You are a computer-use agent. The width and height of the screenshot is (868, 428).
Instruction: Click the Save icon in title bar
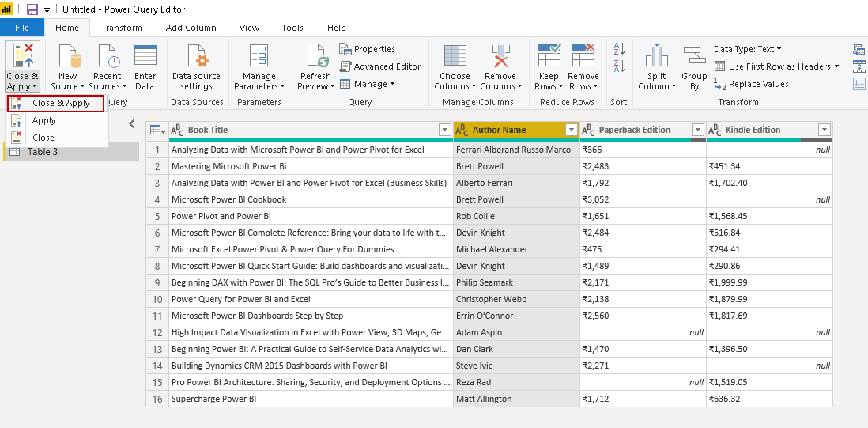(x=32, y=9)
